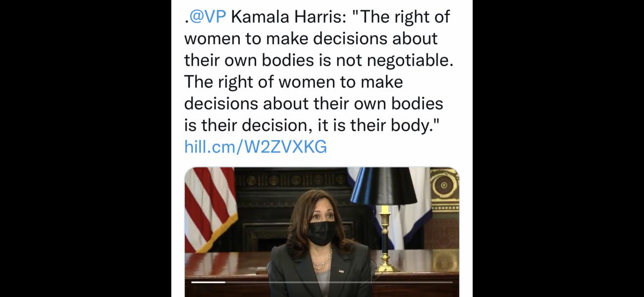Click the phrase "is their decision, it is their body."
This screenshot has height=297, width=644.
click(x=312, y=125)
